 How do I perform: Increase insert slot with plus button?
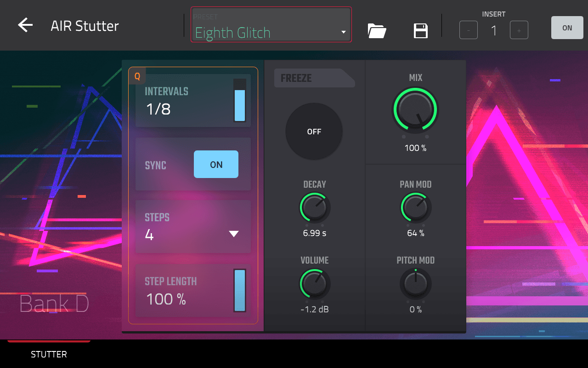pos(519,30)
